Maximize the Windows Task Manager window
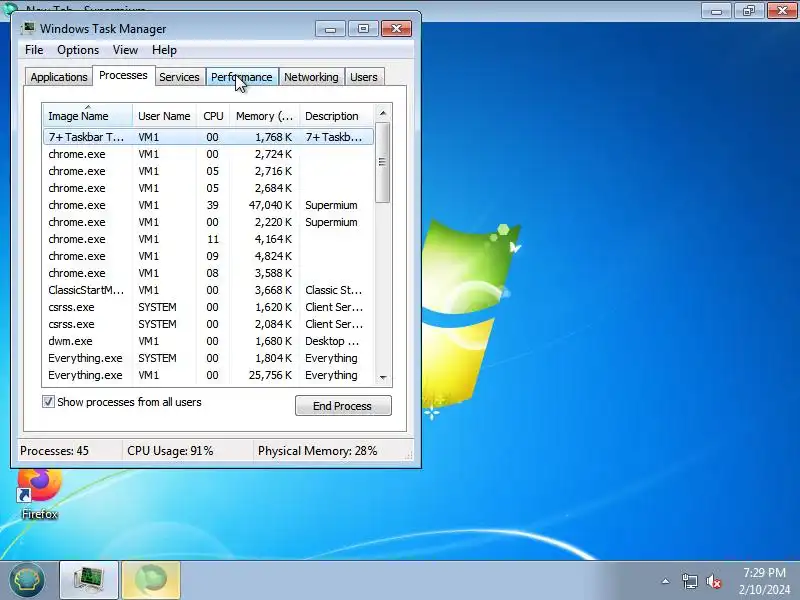The width and height of the screenshot is (800, 600). point(363,29)
